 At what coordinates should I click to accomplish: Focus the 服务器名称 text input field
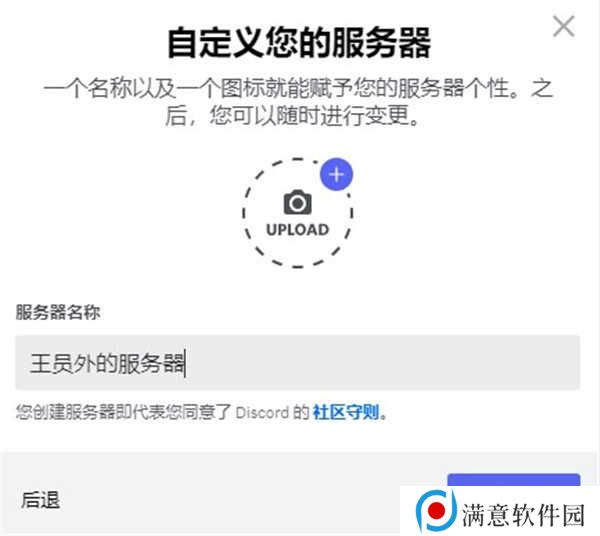(298, 363)
